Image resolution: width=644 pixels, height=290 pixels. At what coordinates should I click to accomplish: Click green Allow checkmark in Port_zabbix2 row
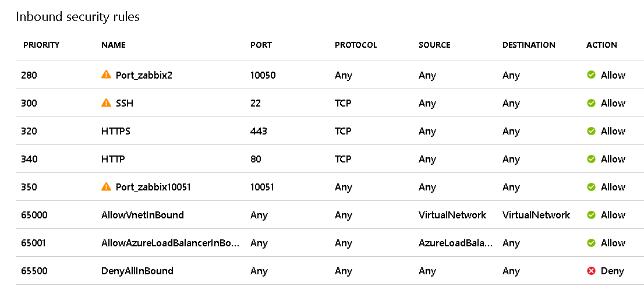click(x=592, y=75)
